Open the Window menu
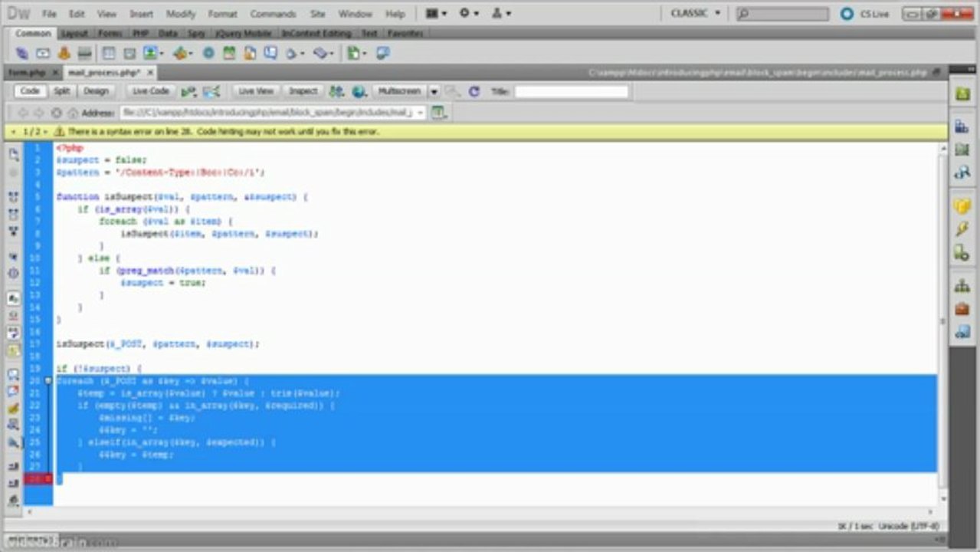 [x=355, y=14]
